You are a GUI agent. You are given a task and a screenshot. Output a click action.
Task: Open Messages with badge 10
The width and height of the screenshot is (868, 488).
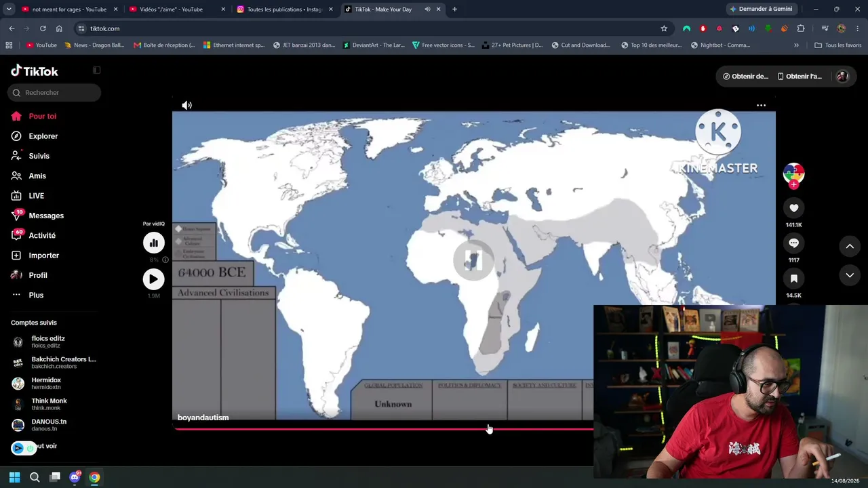pyautogui.click(x=37, y=216)
